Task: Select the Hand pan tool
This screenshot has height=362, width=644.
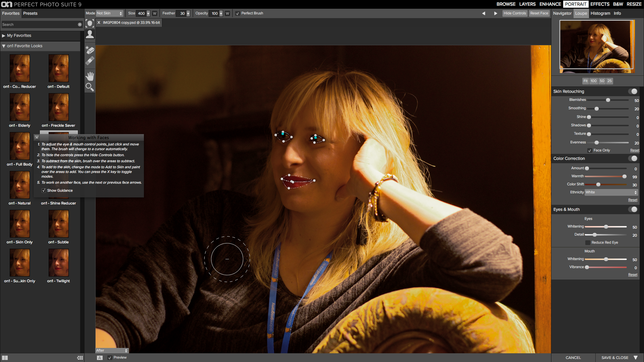Action: tap(90, 76)
